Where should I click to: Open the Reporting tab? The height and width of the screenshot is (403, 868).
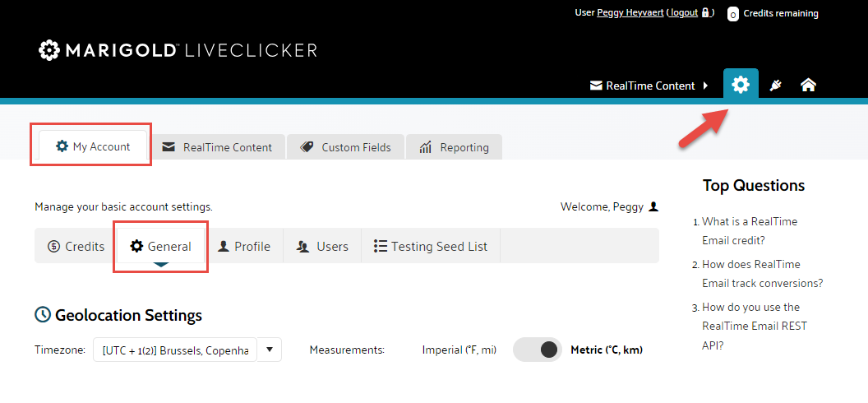click(455, 147)
